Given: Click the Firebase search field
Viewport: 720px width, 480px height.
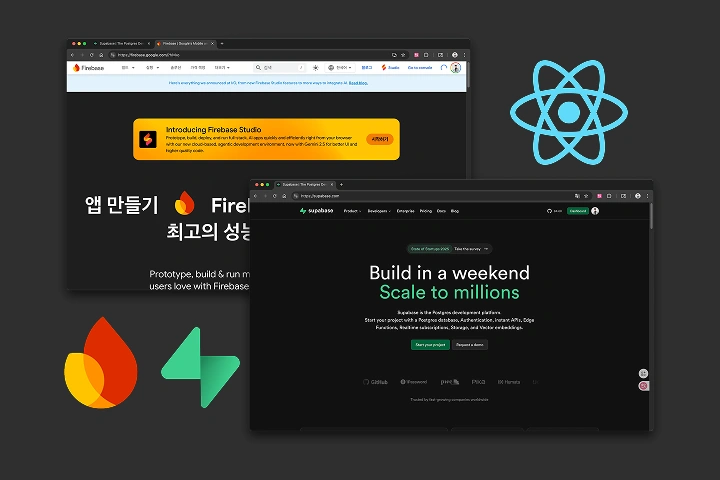Looking at the screenshot, I should (280, 68).
